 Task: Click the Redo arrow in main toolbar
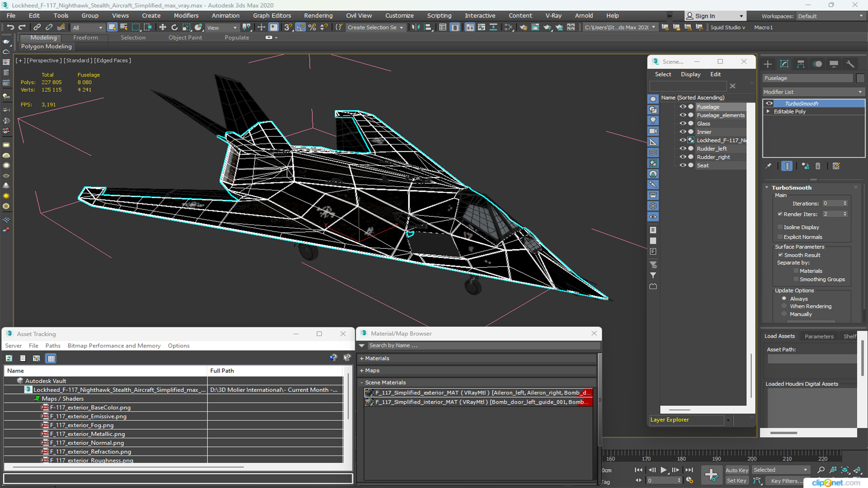[22, 28]
